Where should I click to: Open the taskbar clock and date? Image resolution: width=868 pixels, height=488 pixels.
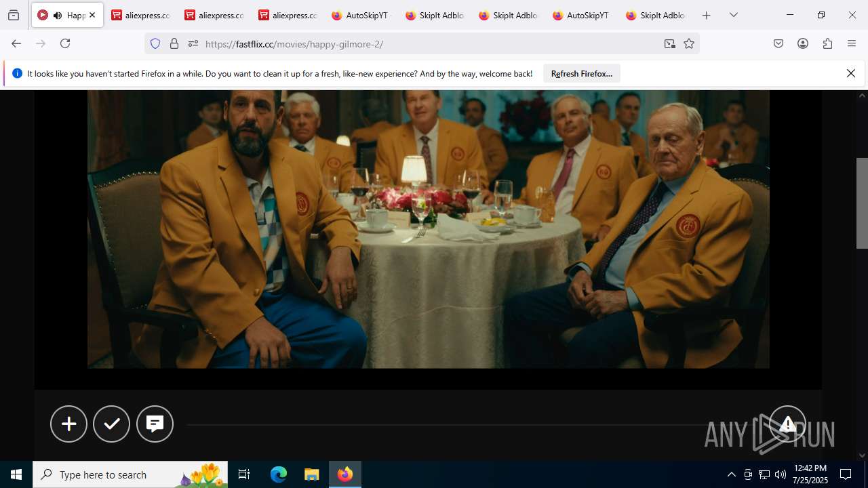click(810, 474)
